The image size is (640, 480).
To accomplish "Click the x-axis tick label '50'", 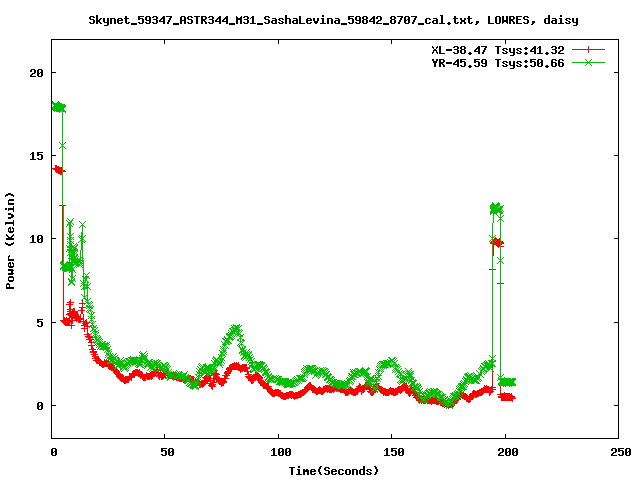I will [x=167, y=452].
